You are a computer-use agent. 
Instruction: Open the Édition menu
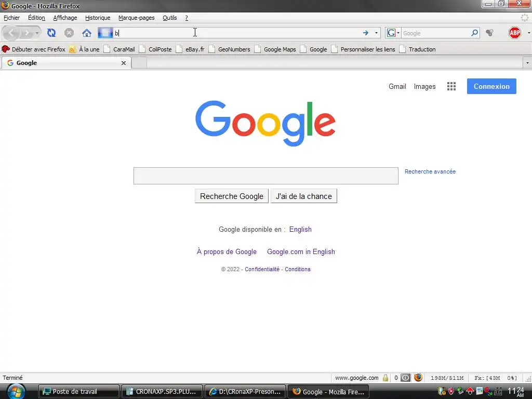click(36, 18)
